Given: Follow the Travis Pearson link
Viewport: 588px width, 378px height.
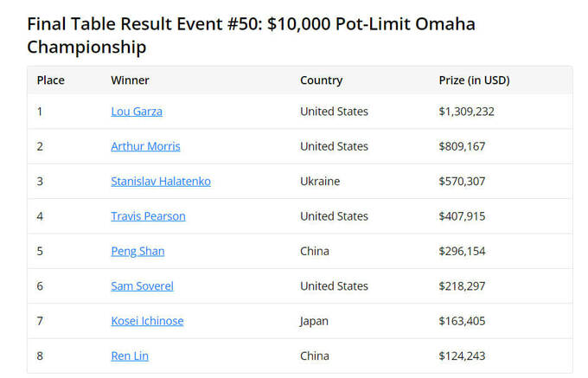Looking at the screenshot, I should tap(148, 216).
